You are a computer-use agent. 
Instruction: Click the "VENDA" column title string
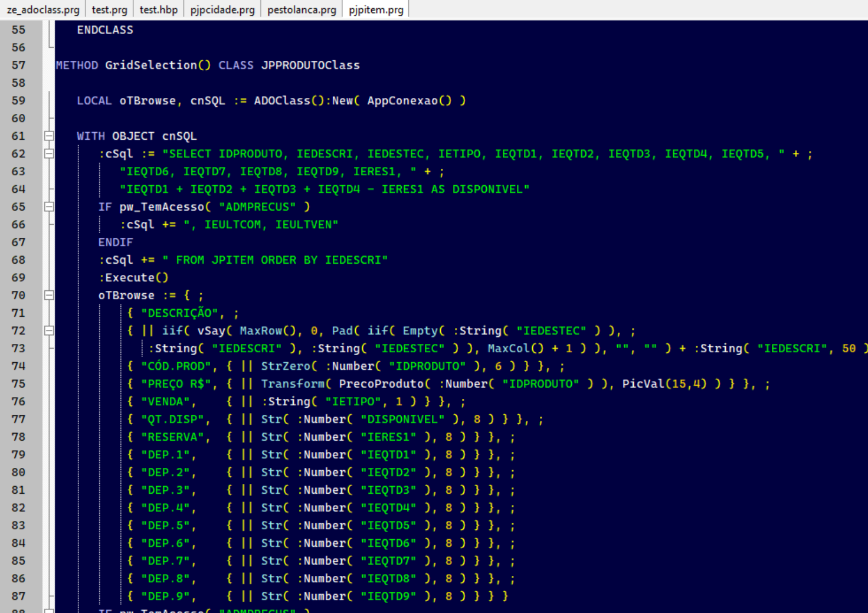[x=165, y=401]
